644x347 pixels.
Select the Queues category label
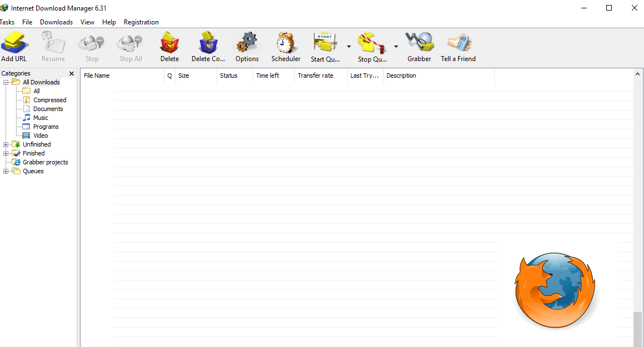pos(33,171)
